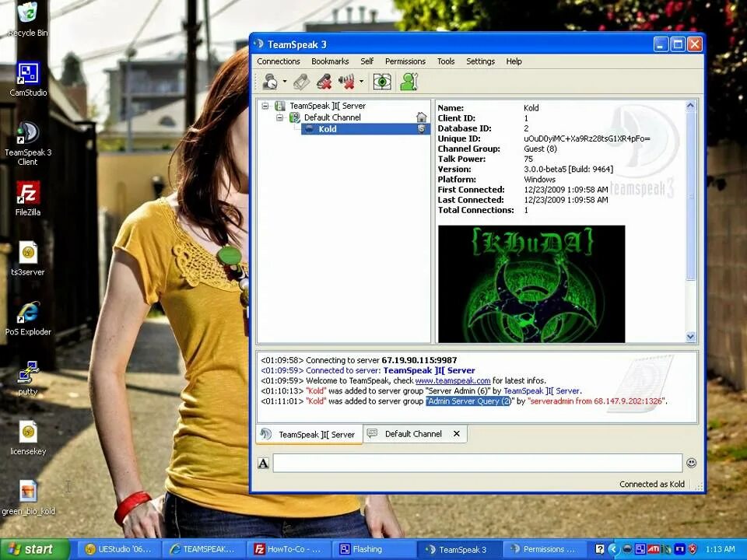Open the dropdown arrow beside mute speakers
Image resolution: width=747 pixels, height=560 pixels.
362,82
